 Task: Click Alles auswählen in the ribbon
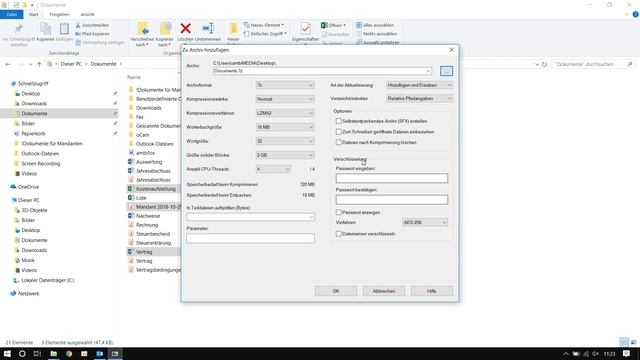click(375, 25)
